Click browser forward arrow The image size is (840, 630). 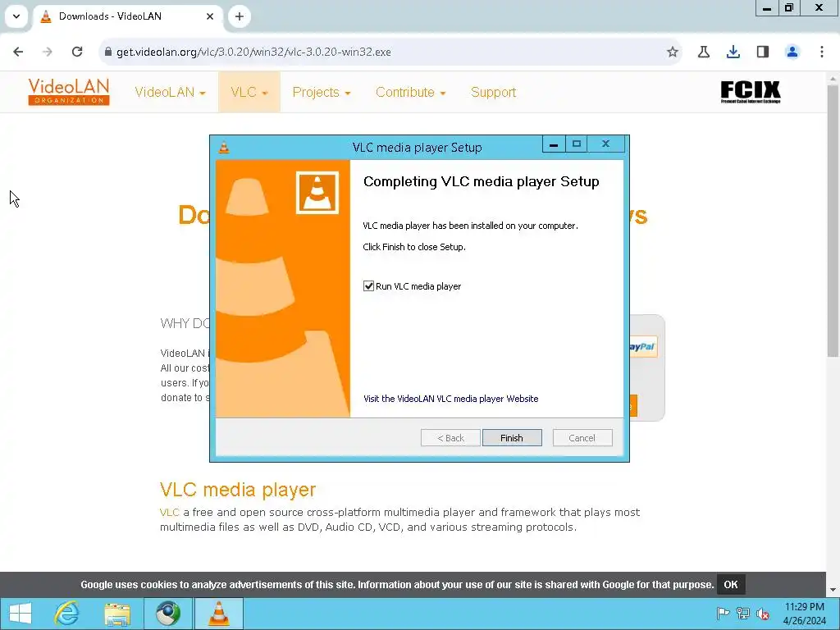[48, 52]
